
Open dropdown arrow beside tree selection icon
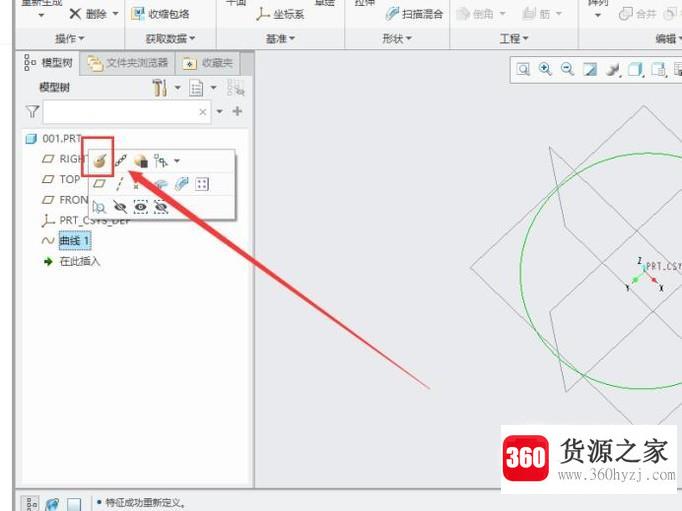click(177, 161)
